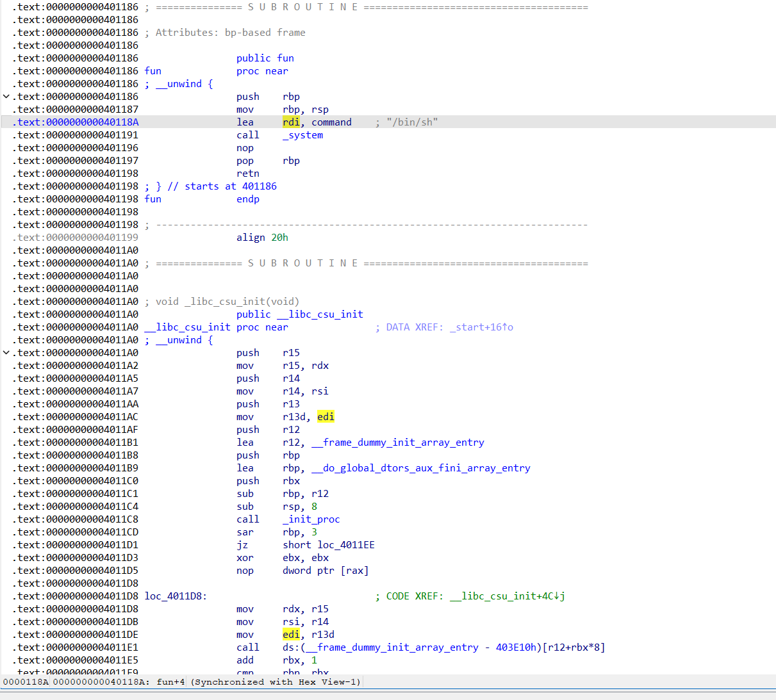The width and height of the screenshot is (776, 700).
Task: Click address .text:00000000004011A0 of __libc_csu_init proc
Action: click(x=76, y=327)
